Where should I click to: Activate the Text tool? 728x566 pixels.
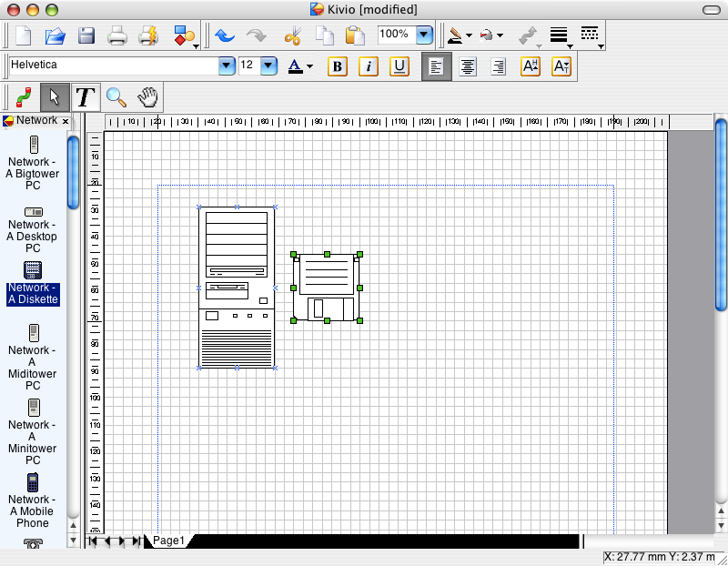tap(85, 96)
